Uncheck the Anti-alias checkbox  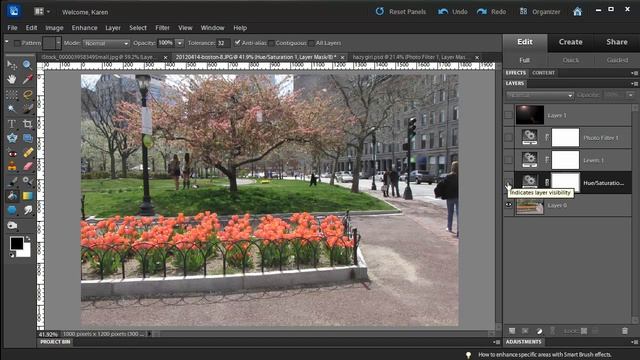click(x=238, y=42)
